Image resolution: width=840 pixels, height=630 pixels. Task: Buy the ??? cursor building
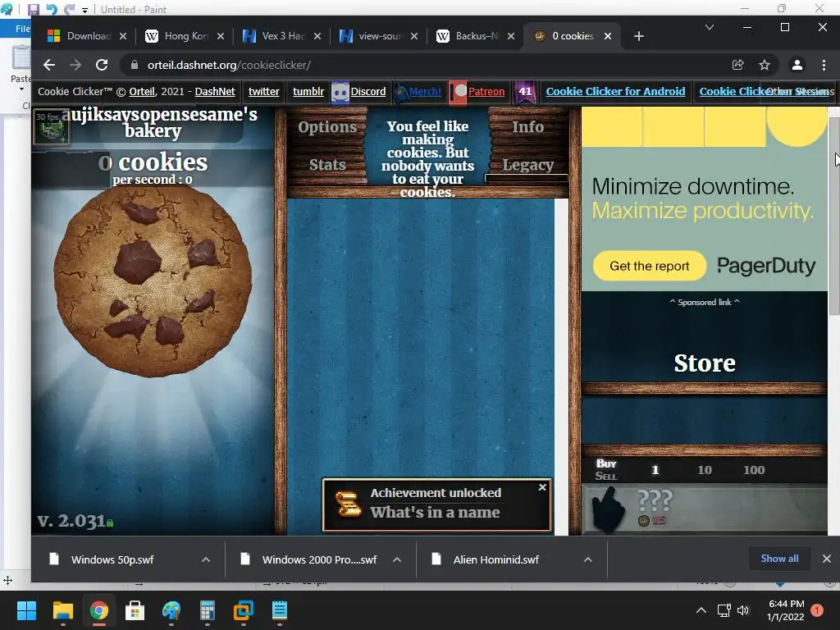pyautogui.click(x=705, y=509)
